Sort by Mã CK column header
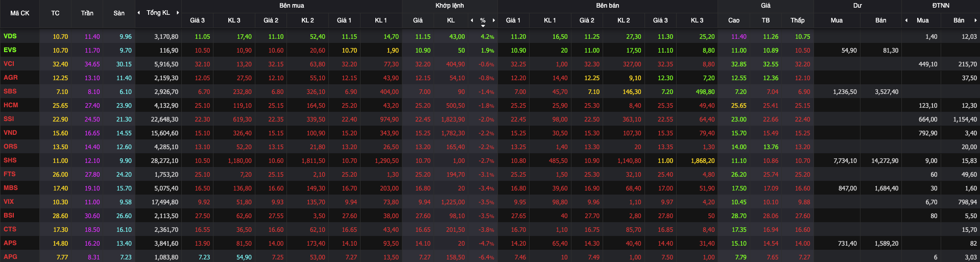Viewport: 980px width, 262px height. [20, 13]
